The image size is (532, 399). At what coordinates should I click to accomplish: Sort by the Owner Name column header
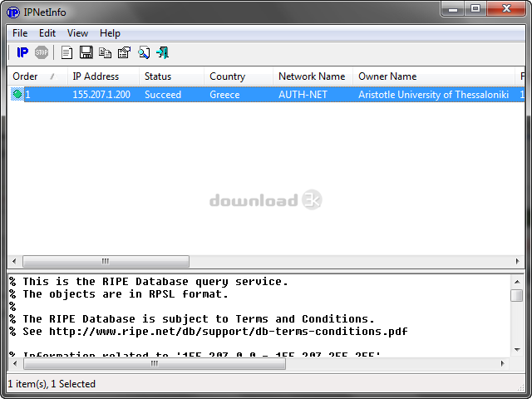coord(434,76)
